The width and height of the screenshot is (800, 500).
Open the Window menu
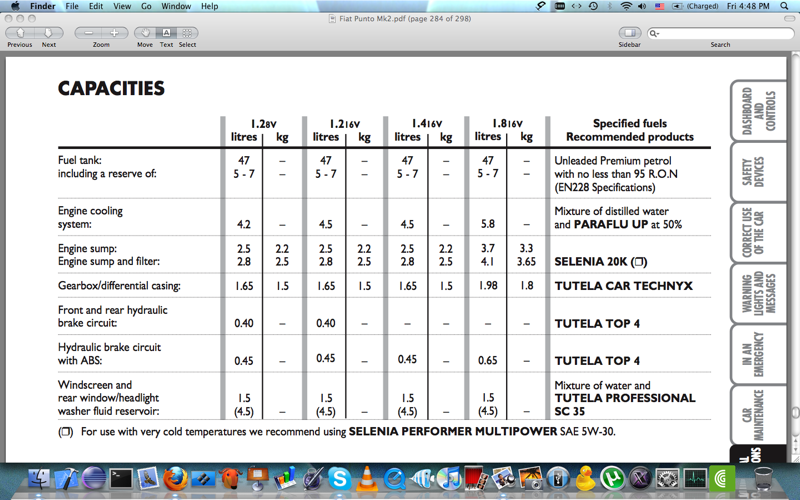pos(176,6)
